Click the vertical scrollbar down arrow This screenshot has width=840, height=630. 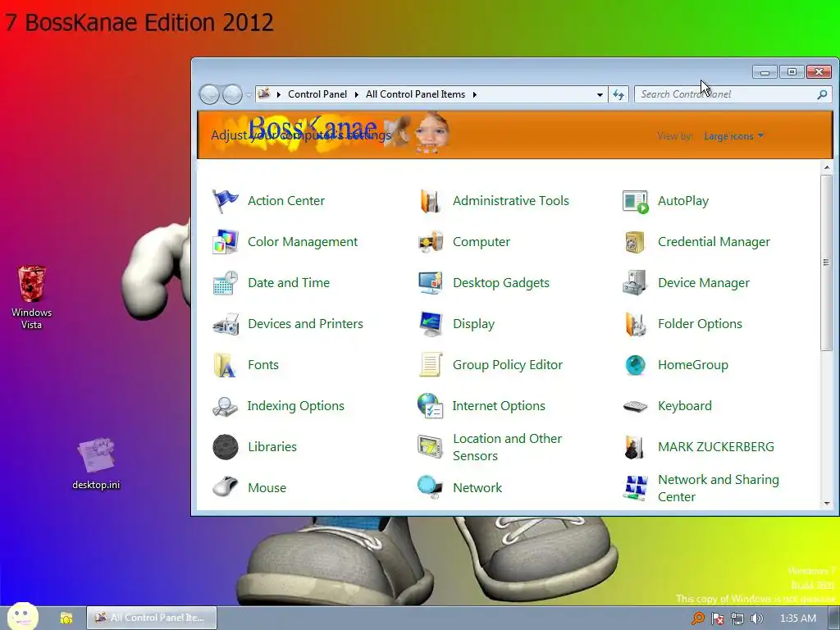[827, 503]
